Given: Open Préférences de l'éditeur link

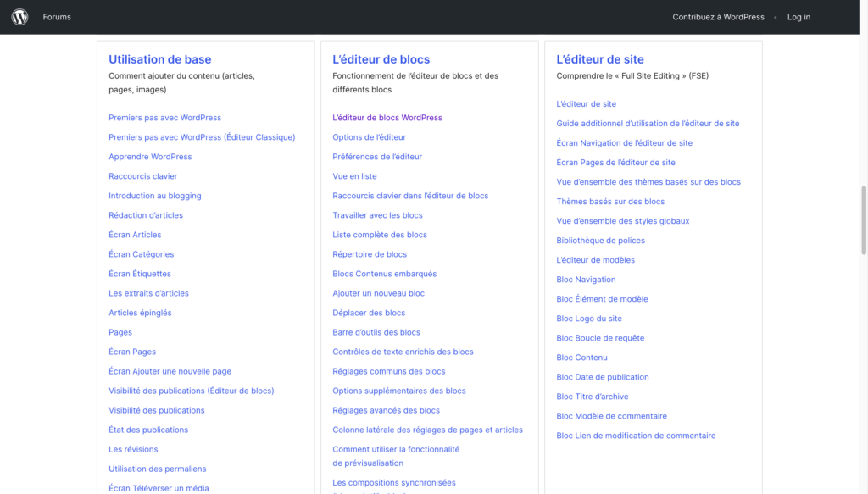Looking at the screenshot, I should 377,157.
